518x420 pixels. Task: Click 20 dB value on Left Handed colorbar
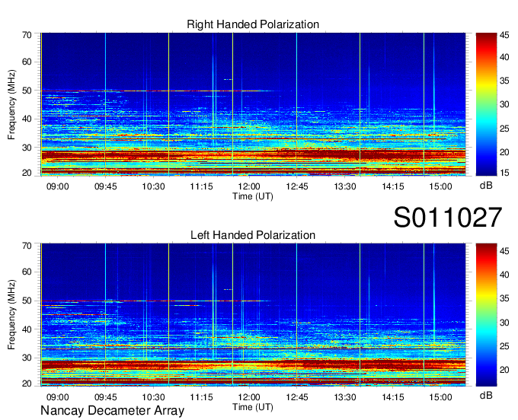tap(504, 370)
